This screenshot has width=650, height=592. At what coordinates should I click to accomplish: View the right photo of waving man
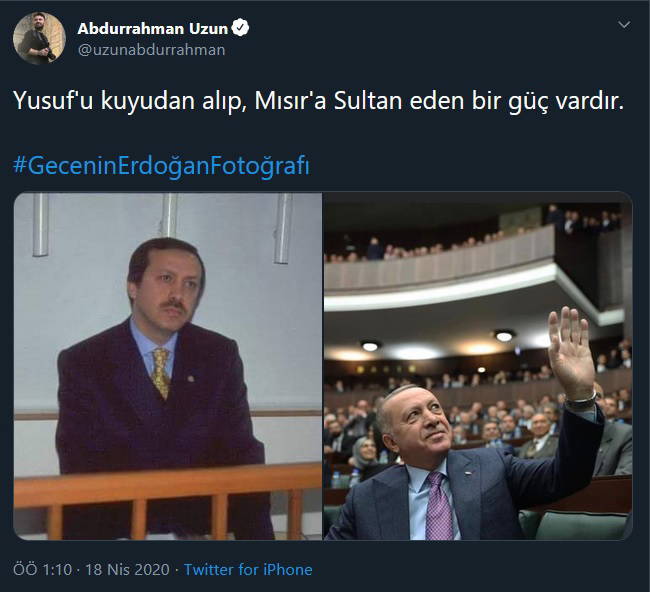(x=478, y=366)
